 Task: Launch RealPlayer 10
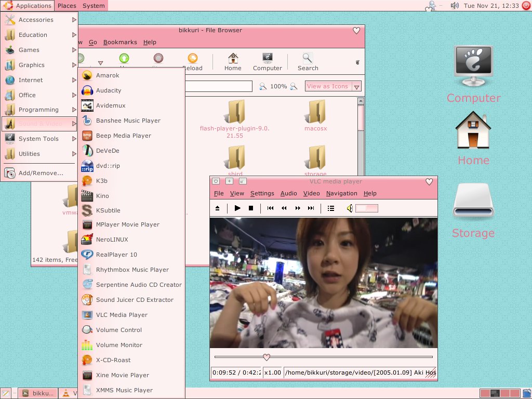(x=131, y=255)
